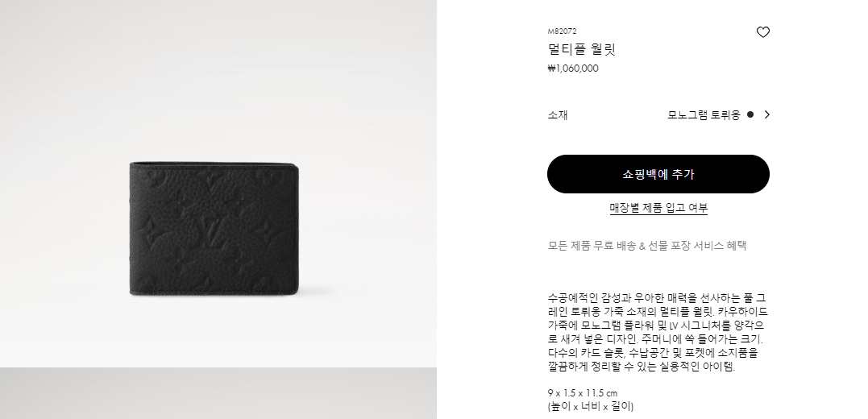Click 모든 제품 무료 배송 service notice
The height and width of the screenshot is (419, 868).
647,246
